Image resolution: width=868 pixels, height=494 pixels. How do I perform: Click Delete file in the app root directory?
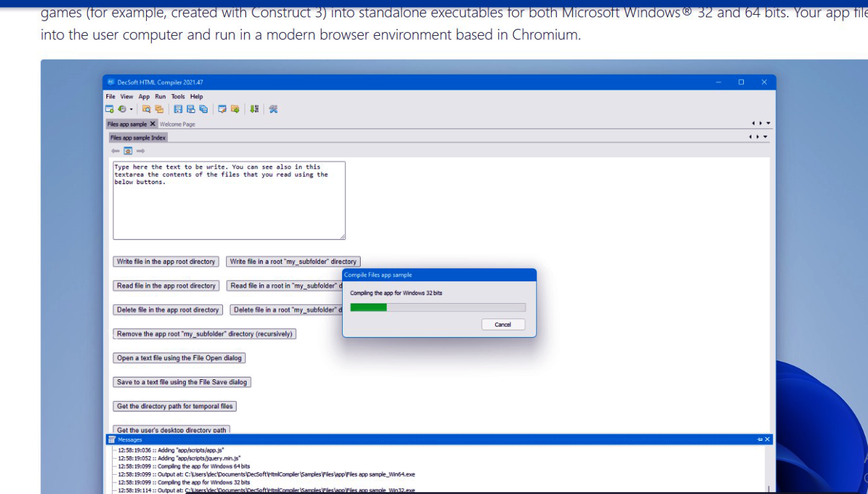point(168,309)
